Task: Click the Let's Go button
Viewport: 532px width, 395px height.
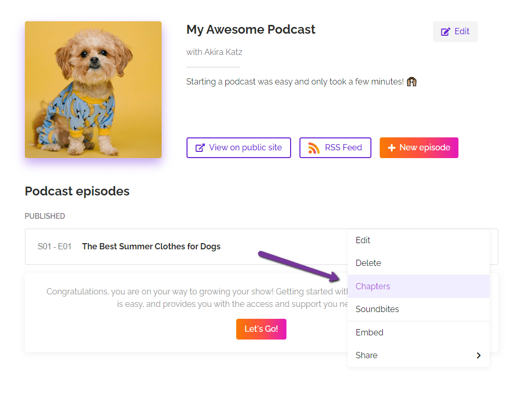Action: (x=261, y=329)
